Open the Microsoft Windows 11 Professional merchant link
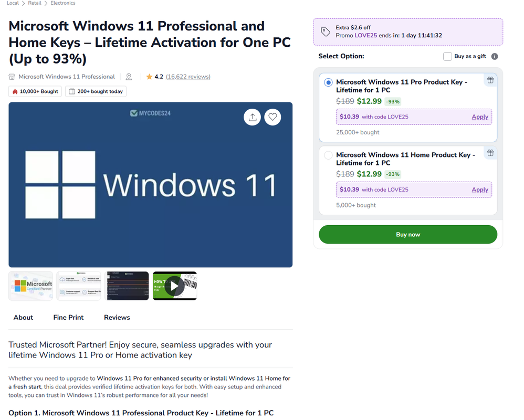524x420 pixels. point(67,77)
